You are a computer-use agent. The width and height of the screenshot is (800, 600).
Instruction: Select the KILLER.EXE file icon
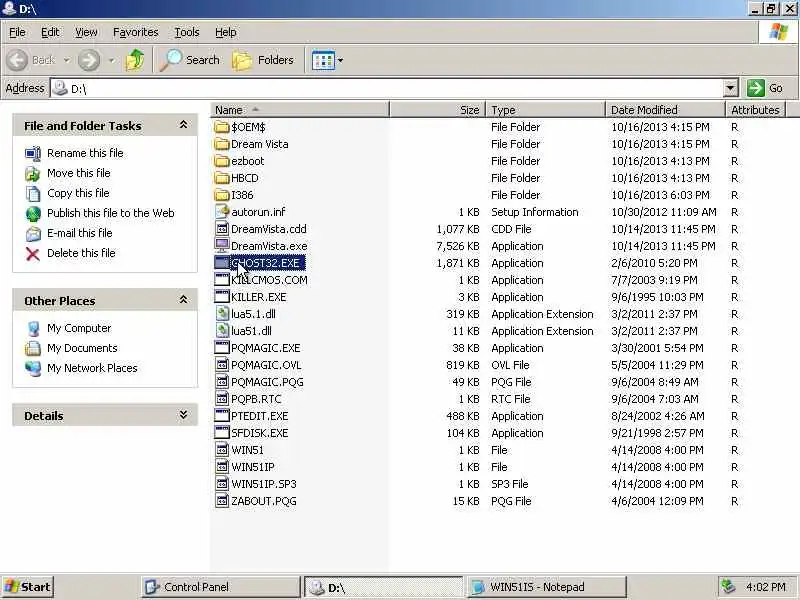[222, 297]
